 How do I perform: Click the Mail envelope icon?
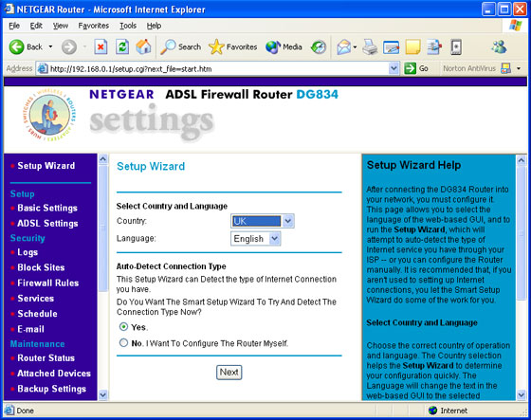(343, 47)
